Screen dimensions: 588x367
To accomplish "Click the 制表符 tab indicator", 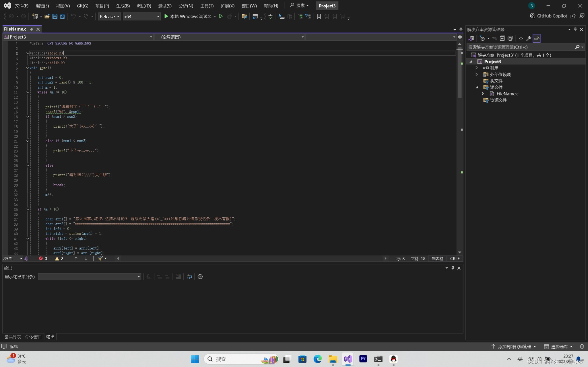I will pos(437,258).
